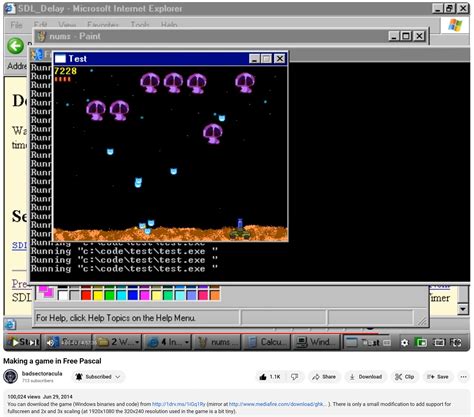Click Paint status text 'For Help, click Help Topics'
The image size is (474, 417).
click(115, 318)
